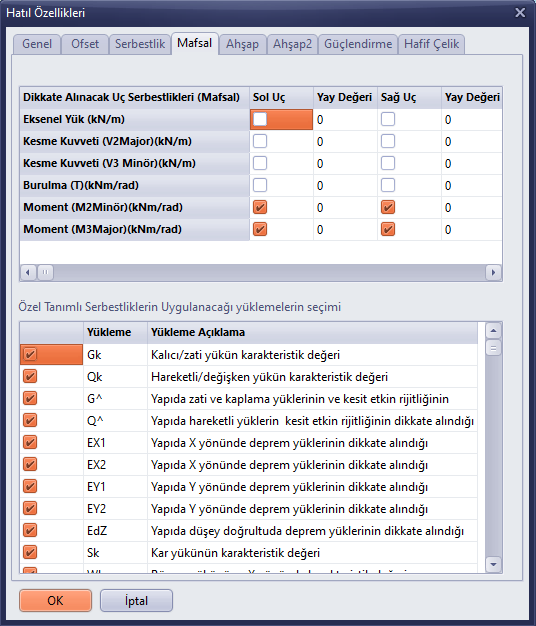
Task: Open the Güçlendirme tab
Action: pyautogui.click(x=358, y=44)
